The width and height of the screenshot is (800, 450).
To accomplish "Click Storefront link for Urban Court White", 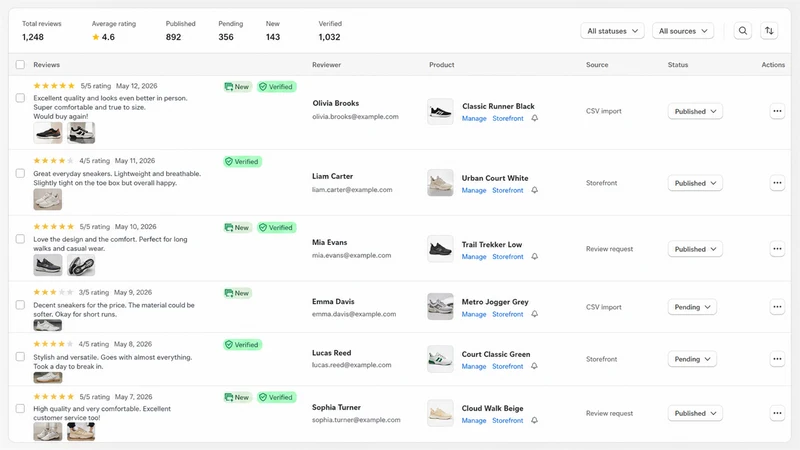I will click(508, 190).
